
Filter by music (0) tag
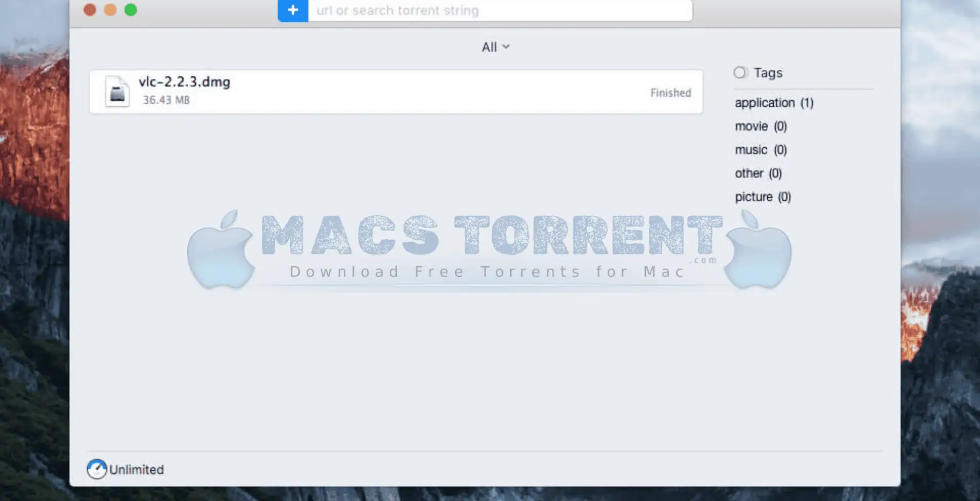(761, 150)
